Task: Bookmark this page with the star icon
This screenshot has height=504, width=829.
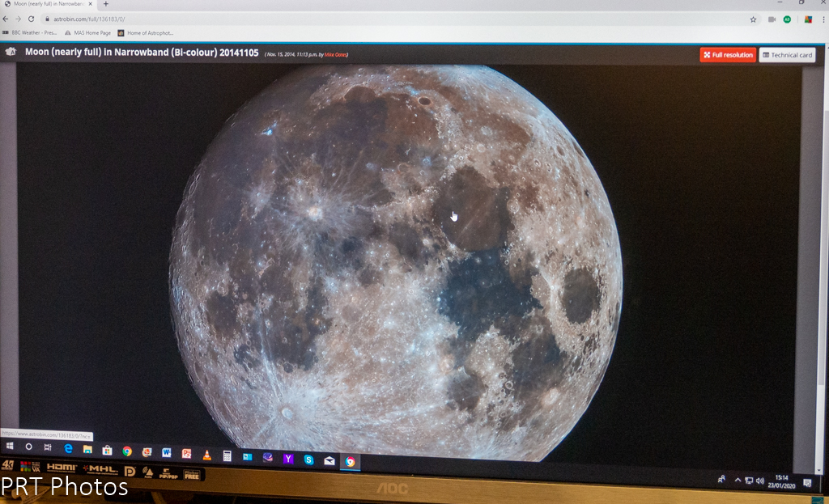Action: pos(753,19)
